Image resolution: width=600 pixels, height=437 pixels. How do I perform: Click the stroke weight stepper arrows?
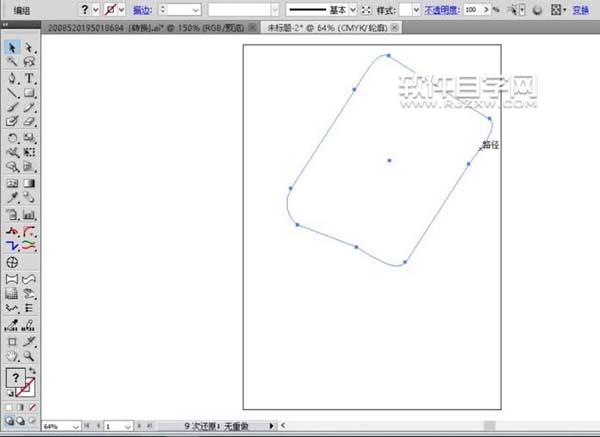point(163,10)
